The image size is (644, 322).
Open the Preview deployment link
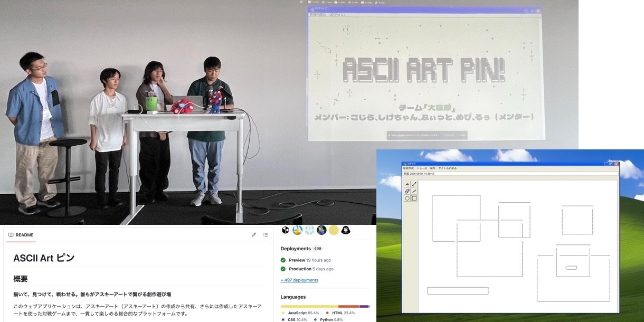click(x=297, y=260)
